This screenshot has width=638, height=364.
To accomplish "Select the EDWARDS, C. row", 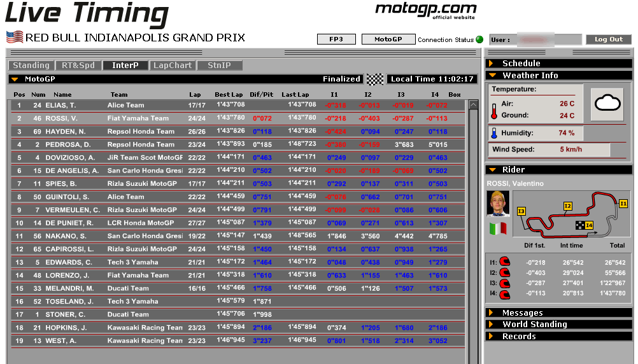I will pos(238,262).
